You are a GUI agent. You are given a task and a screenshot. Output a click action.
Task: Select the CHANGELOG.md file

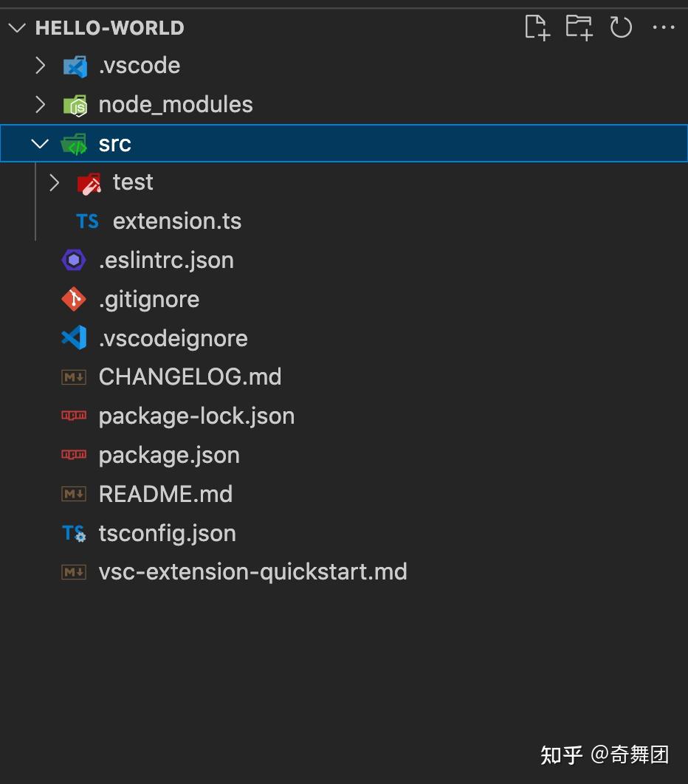pyautogui.click(x=190, y=376)
